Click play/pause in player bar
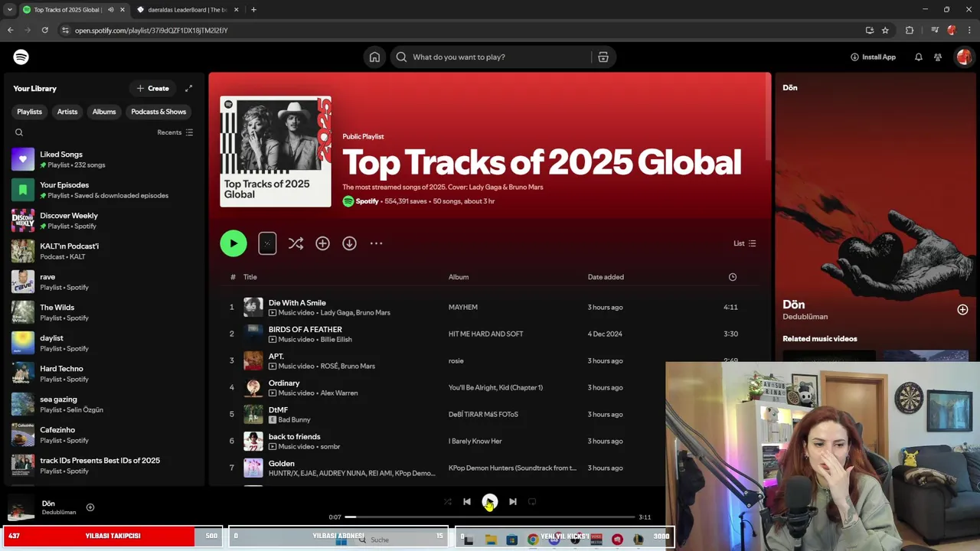 click(x=490, y=501)
